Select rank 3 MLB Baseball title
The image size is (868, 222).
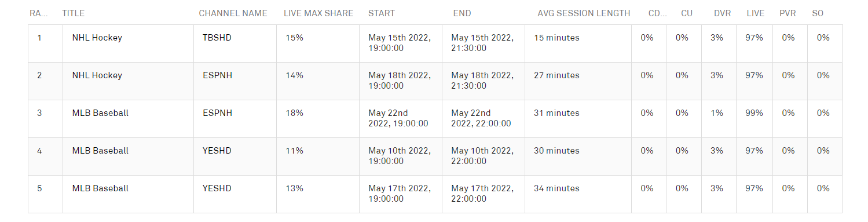(x=100, y=113)
